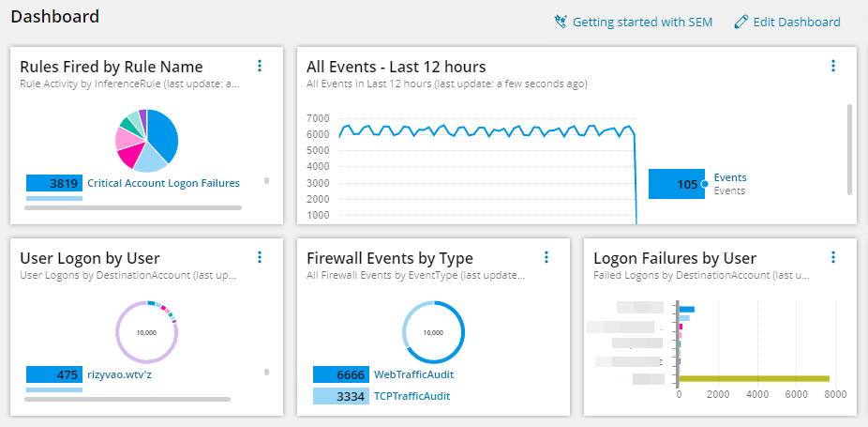
Task: Open the Logon Failures by User options menu
Action: pos(833,257)
